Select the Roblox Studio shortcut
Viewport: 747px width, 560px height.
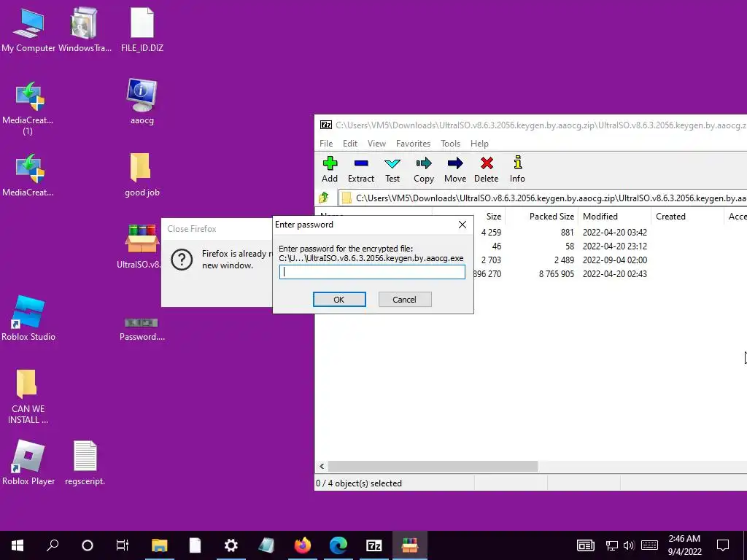pyautogui.click(x=28, y=318)
